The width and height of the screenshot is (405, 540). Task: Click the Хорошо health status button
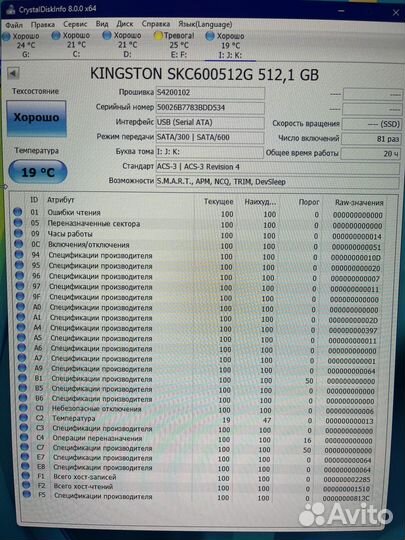(x=37, y=118)
